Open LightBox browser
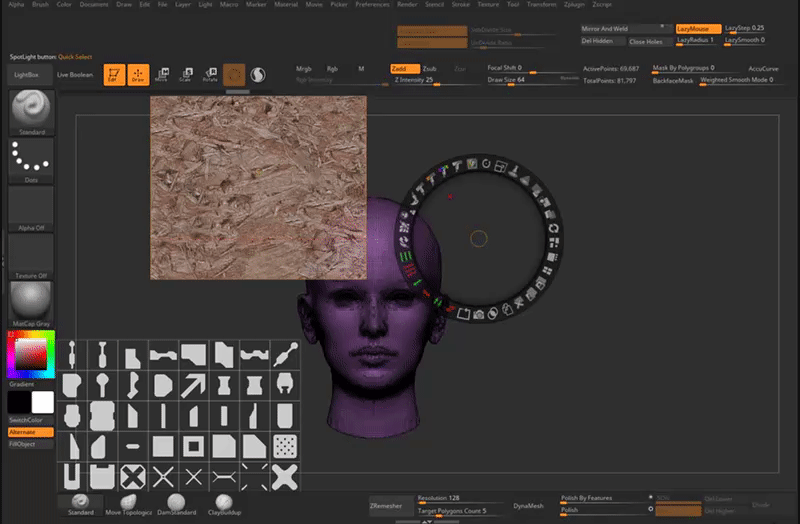The image size is (800, 524). [x=25, y=75]
